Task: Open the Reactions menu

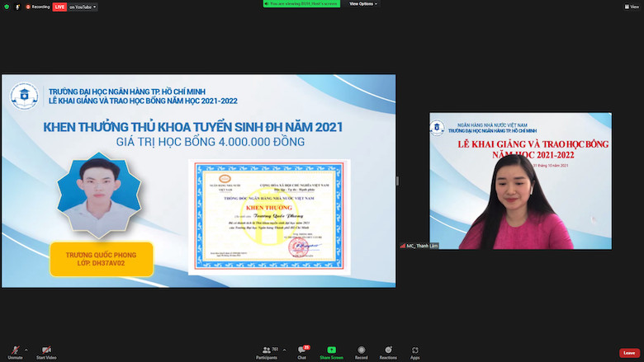Action: tap(388, 350)
